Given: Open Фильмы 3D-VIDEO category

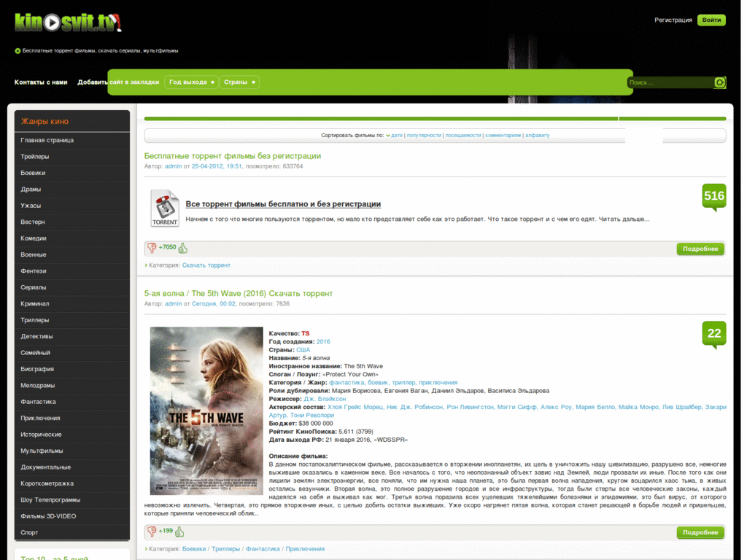Looking at the screenshot, I should pyautogui.click(x=72, y=516).
